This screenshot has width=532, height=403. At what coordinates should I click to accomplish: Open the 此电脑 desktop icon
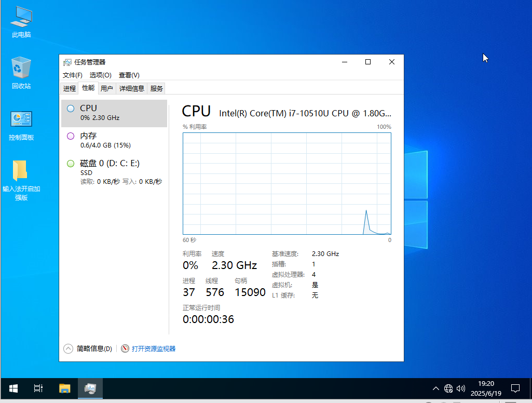(21, 22)
